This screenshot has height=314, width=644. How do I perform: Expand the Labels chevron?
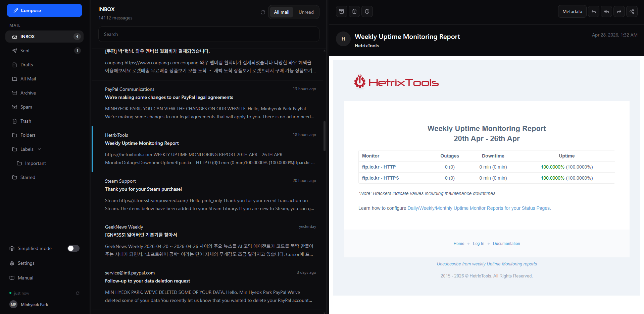point(39,149)
